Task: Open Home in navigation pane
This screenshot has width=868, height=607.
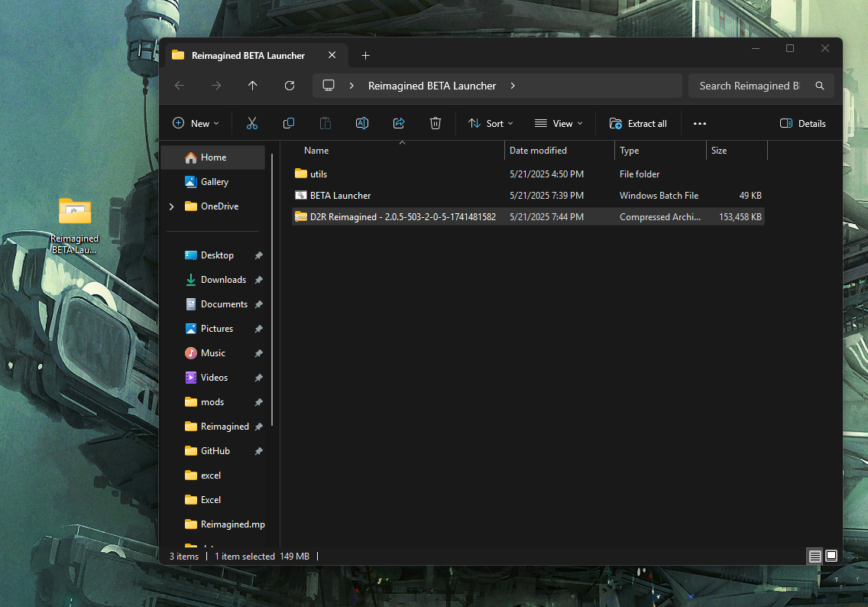Action: [x=214, y=157]
